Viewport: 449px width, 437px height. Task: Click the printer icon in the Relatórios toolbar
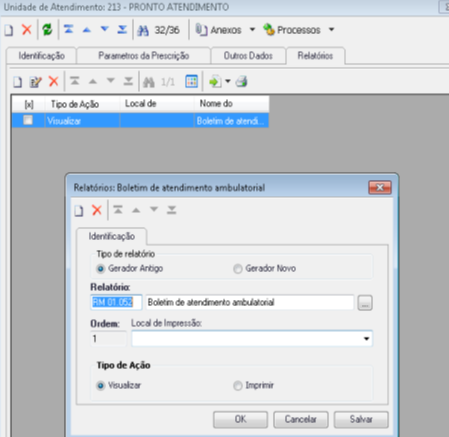coord(242,81)
